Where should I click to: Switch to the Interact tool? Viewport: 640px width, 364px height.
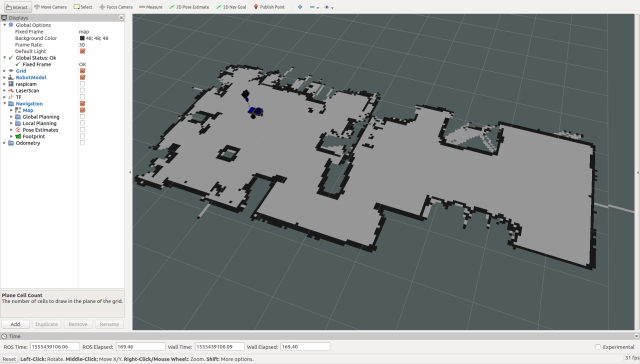[17, 7]
